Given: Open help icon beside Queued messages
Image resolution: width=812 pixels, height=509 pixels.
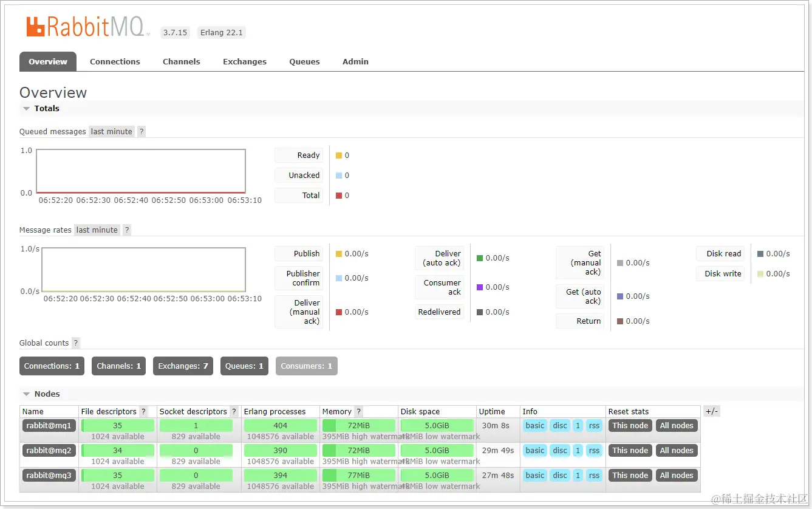Looking at the screenshot, I should 142,131.
